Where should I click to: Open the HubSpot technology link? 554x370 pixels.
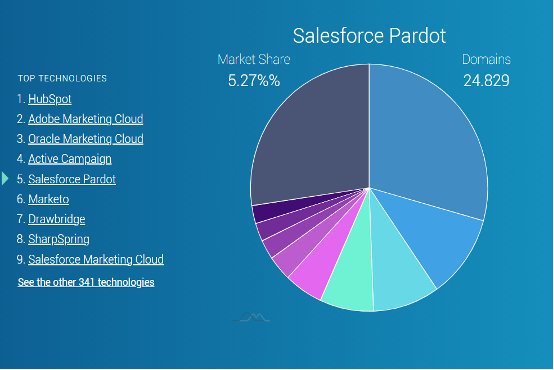point(50,99)
